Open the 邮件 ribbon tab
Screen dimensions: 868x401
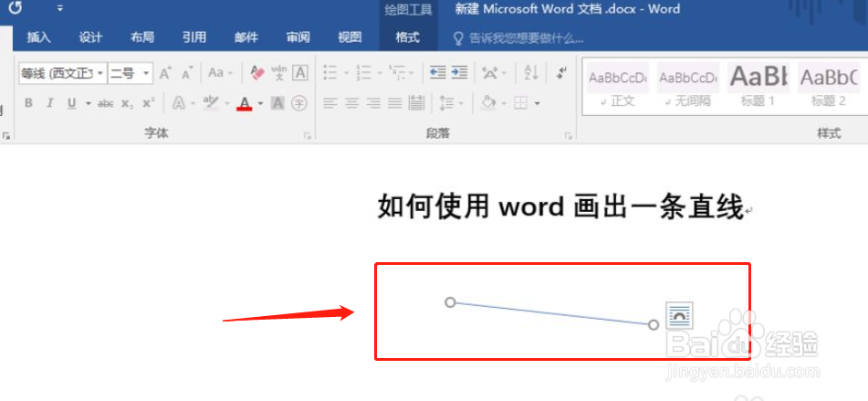coord(246,37)
